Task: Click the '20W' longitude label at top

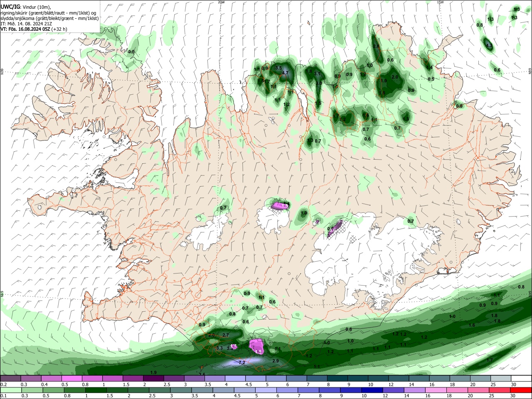Action: pyautogui.click(x=221, y=2)
